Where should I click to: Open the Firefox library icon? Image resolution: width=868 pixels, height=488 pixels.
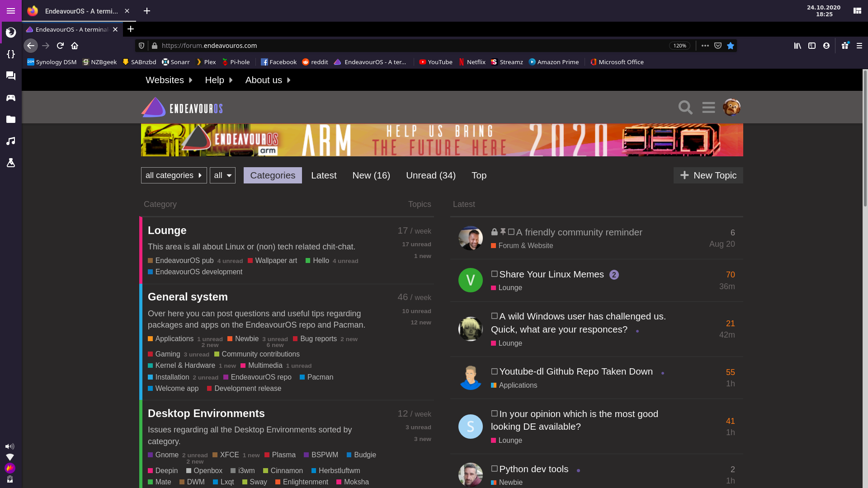(797, 46)
